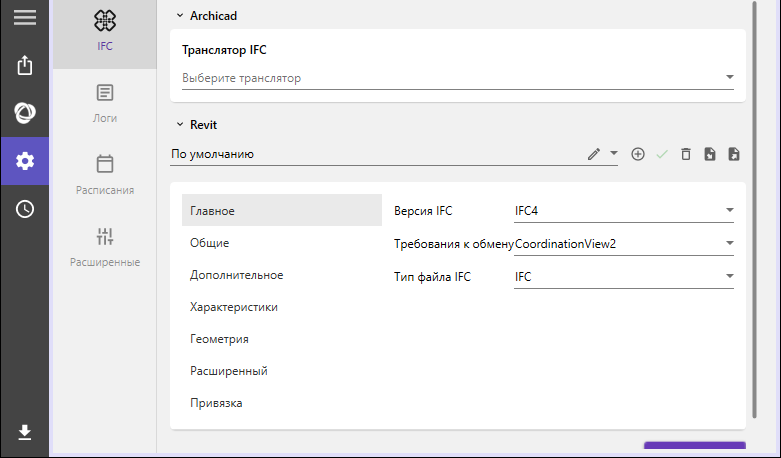Click the Расписания label
781x458 pixels.
coord(105,190)
